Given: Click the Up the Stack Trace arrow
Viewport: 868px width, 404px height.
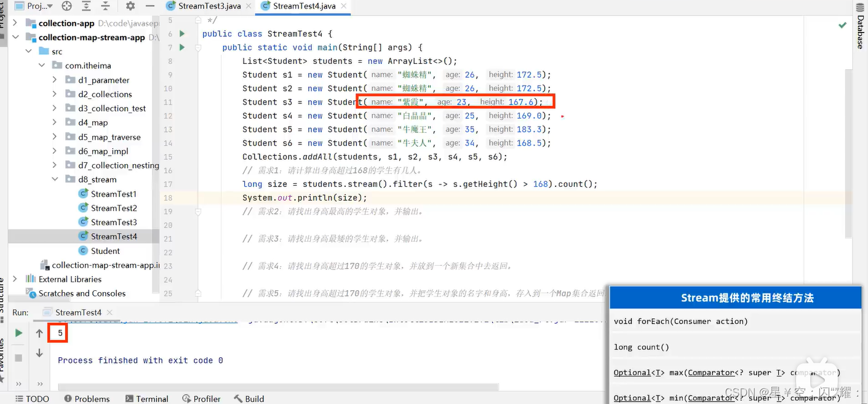Looking at the screenshot, I should click(39, 333).
